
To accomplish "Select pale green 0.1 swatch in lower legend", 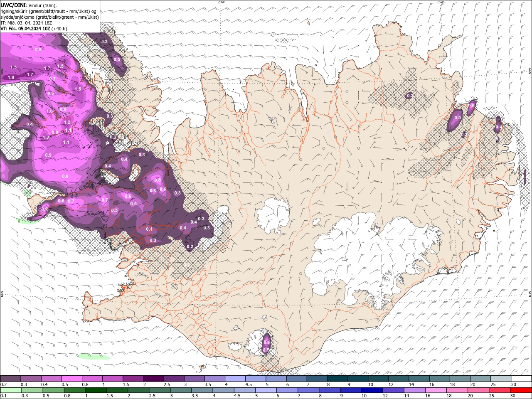I will [x=11, y=390].
